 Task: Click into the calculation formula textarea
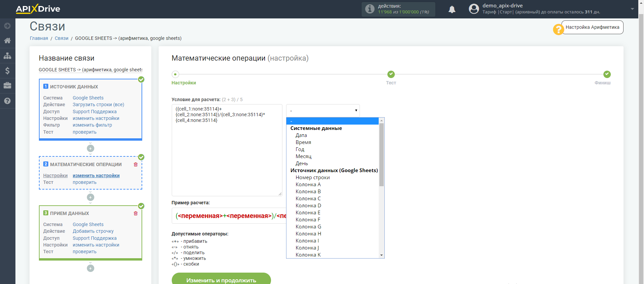pyautogui.click(x=227, y=150)
